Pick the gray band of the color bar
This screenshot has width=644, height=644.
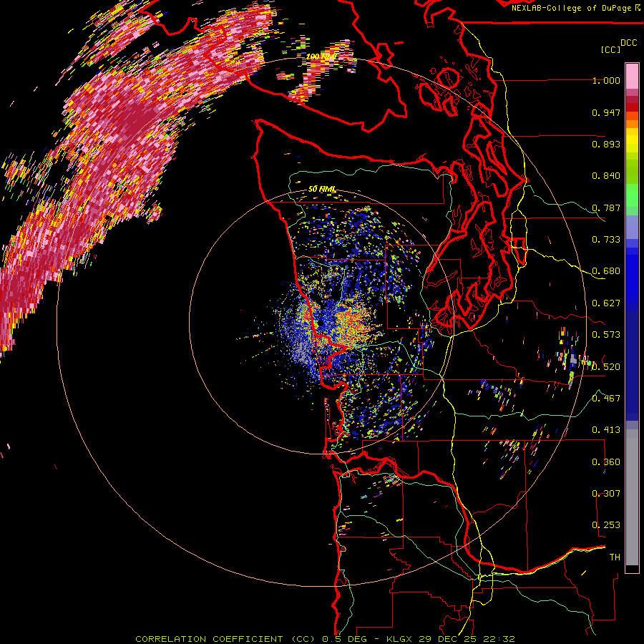click(x=632, y=497)
